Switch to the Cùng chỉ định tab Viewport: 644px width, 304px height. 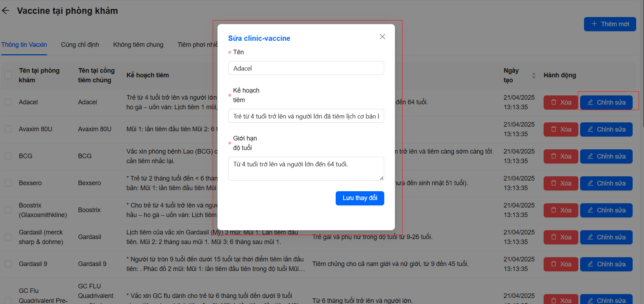(80, 45)
